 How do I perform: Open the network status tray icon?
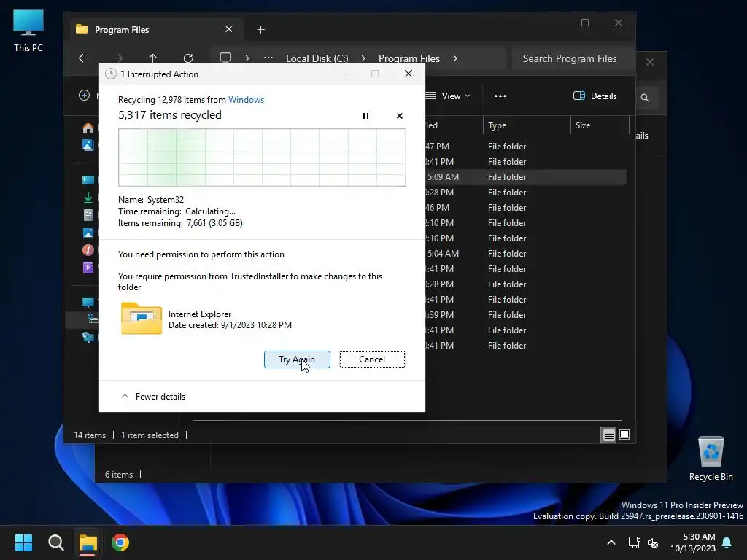click(x=634, y=542)
